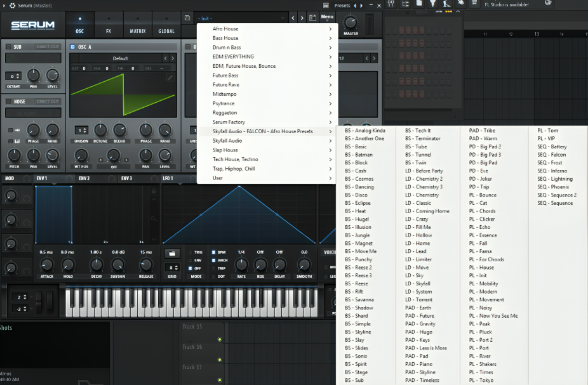588x385 pixels.
Task: Open the Init preset name dropdown
Action: coord(241,18)
